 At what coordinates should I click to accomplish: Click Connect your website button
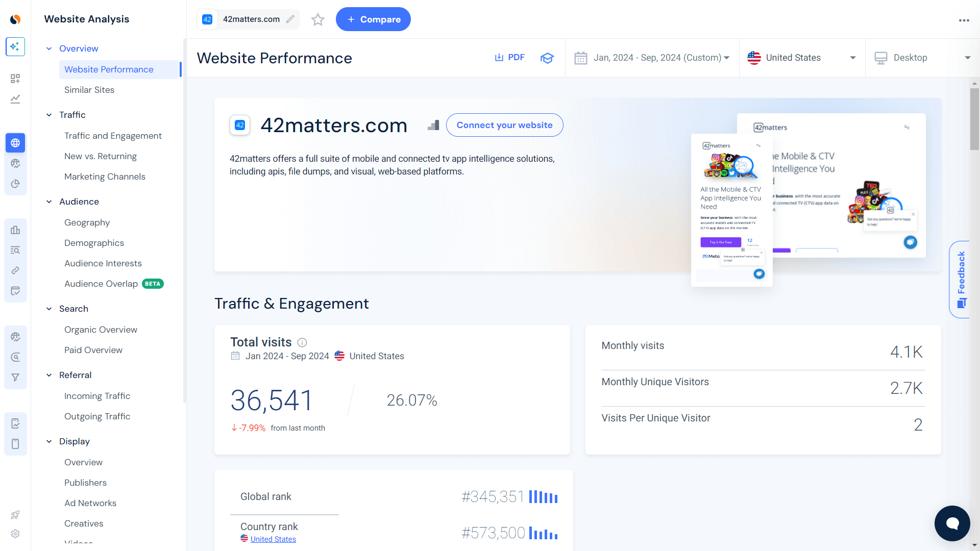[504, 125]
